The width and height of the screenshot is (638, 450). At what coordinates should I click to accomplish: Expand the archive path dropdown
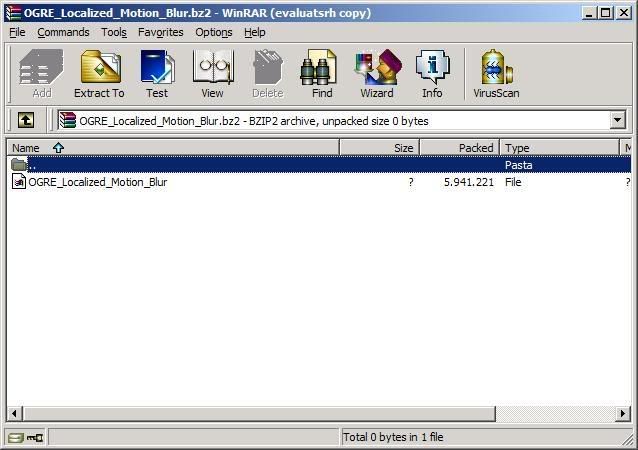(x=618, y=120)
